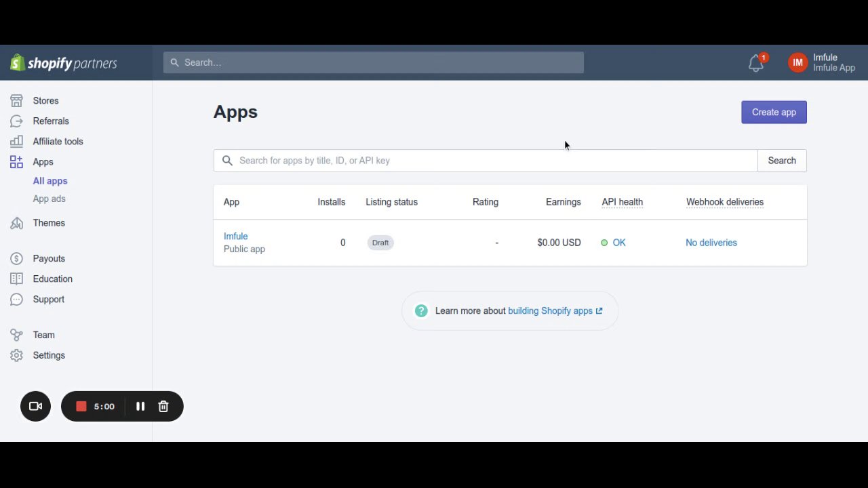Image resolution: width=868 pixels, height=488 pixels.
Task: Click the Draft listing status badge
Action: pos(380,243)
